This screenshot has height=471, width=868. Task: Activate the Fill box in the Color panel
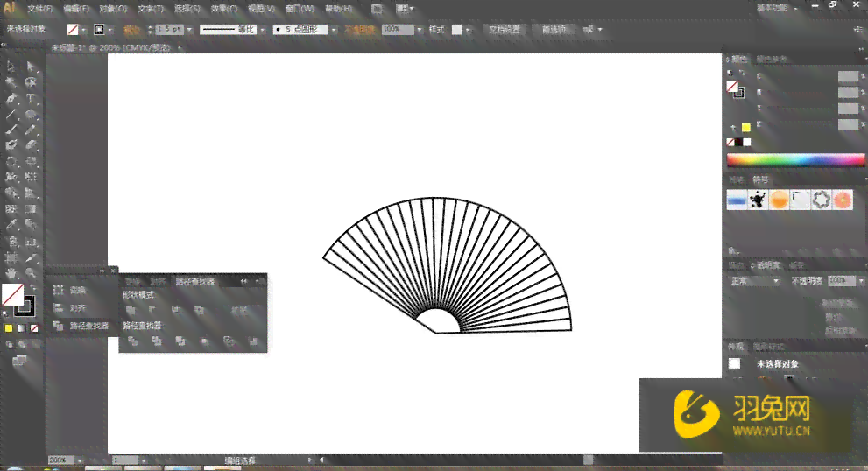tap(732, 87)
